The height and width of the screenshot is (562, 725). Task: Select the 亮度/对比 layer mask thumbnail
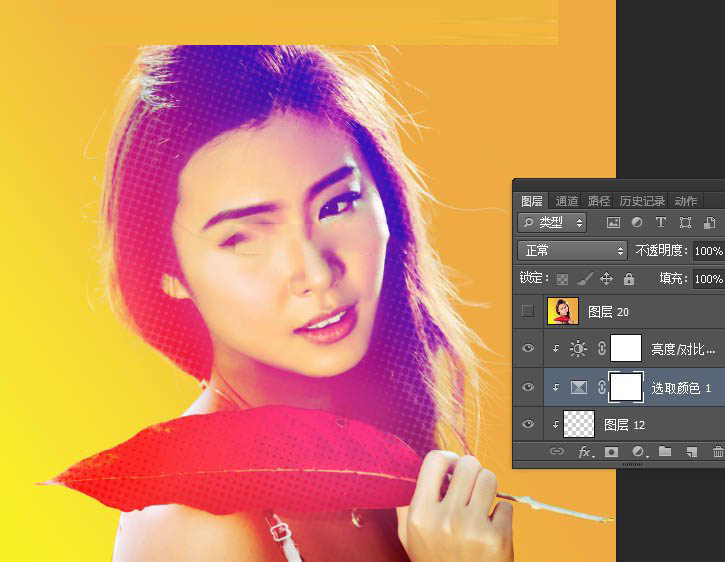point(626,348)
